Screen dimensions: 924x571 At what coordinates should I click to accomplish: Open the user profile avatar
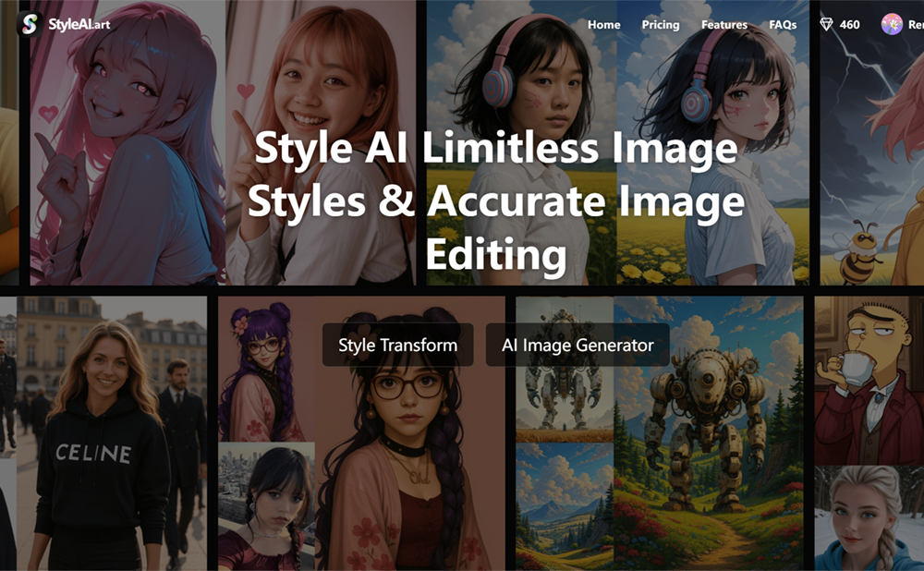click(892, 24)
